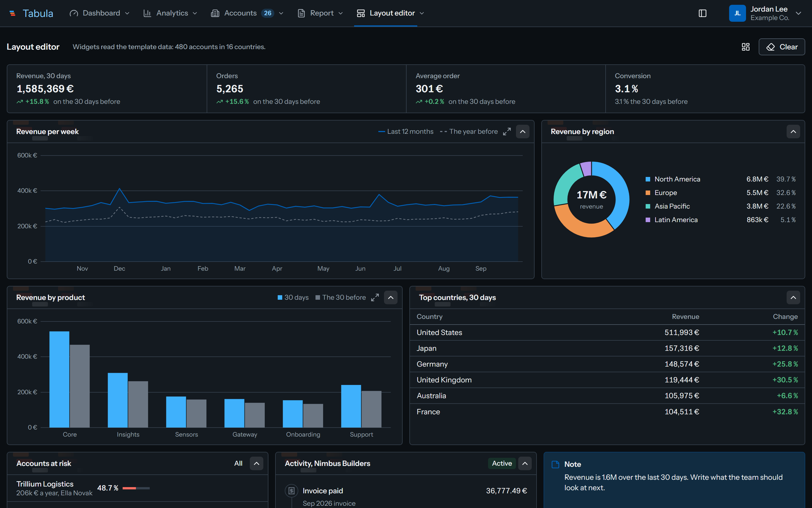This screenshot has height=508, width=812.
Task: Toggle The year before series
Action: [469, 131]
